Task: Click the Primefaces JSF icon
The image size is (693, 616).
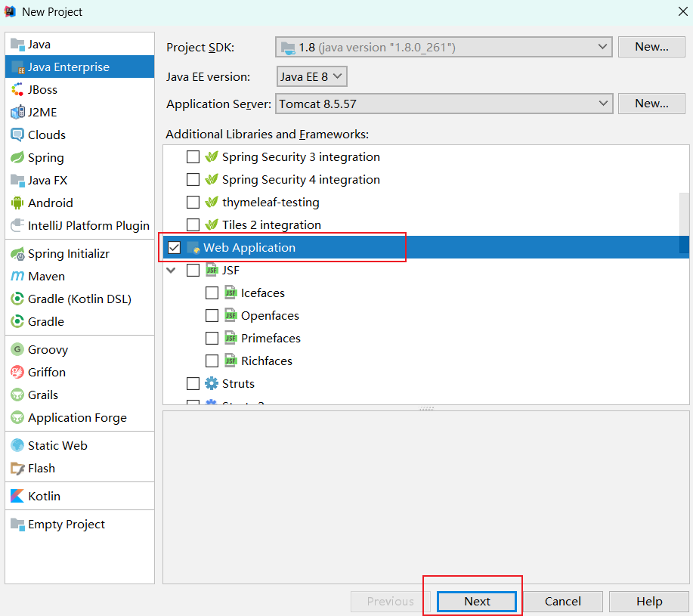Action: click(x=230, y=338)
